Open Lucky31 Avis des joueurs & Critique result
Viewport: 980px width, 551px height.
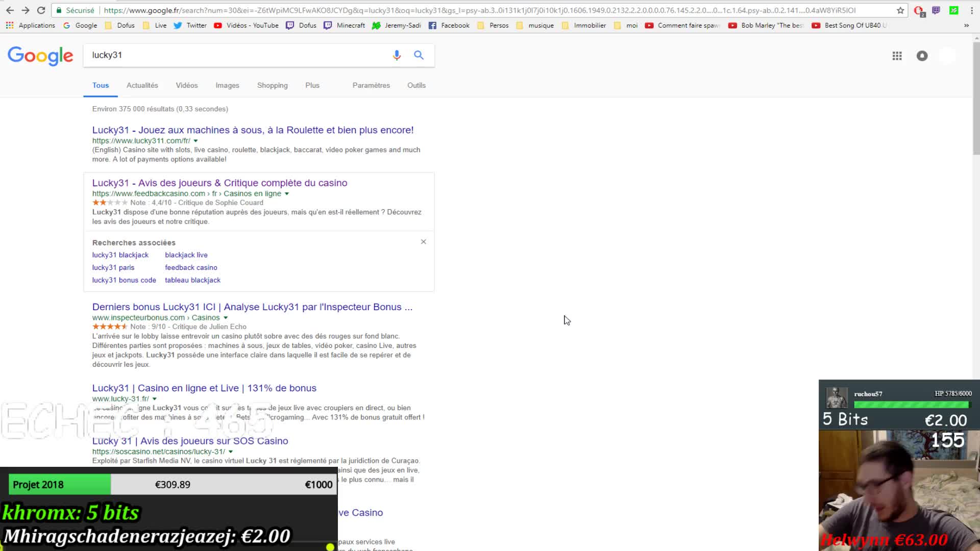(219, 183)
